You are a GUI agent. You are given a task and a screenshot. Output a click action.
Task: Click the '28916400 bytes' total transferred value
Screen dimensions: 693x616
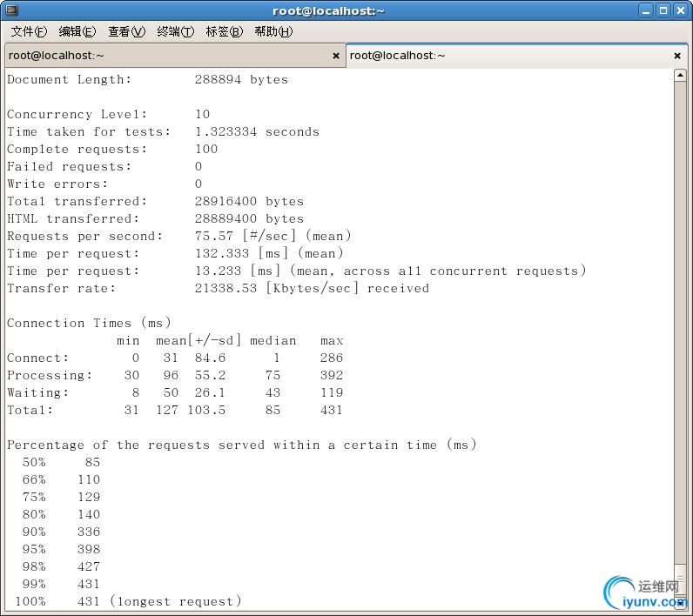[x=249, y=201]
